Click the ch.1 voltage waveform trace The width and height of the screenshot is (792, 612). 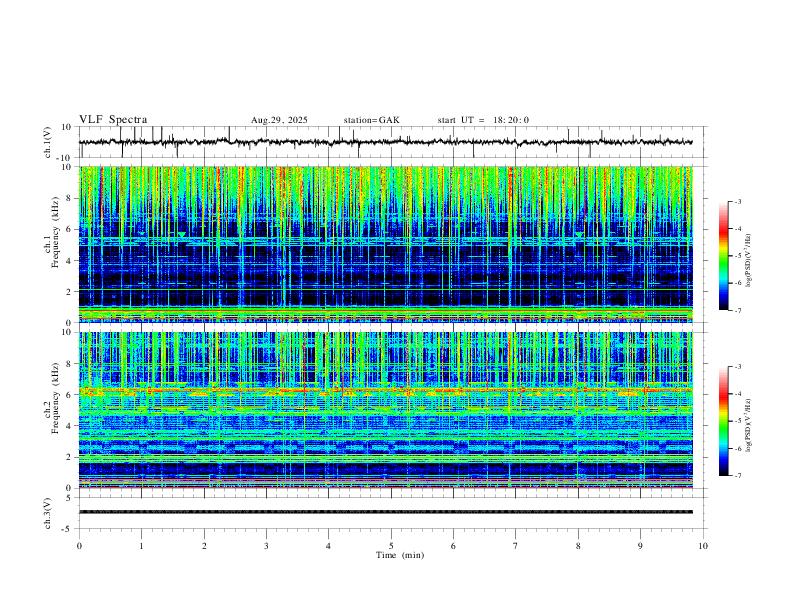385,142
